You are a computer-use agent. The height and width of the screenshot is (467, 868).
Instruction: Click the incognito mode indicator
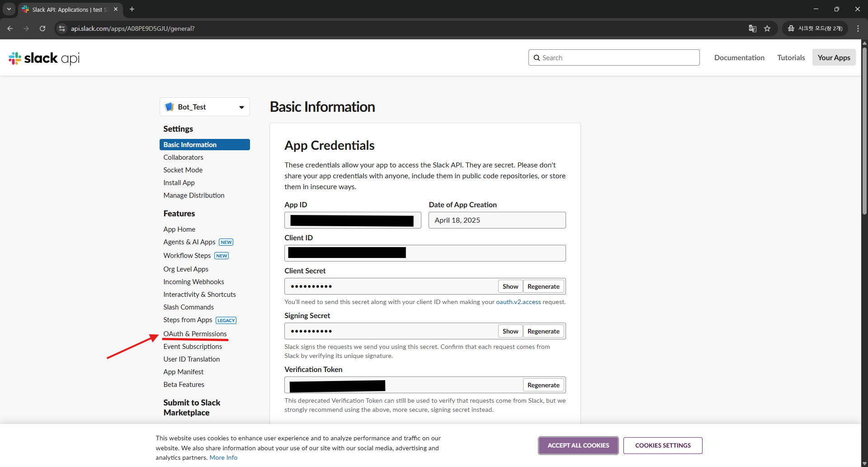[x=815, y=29]
